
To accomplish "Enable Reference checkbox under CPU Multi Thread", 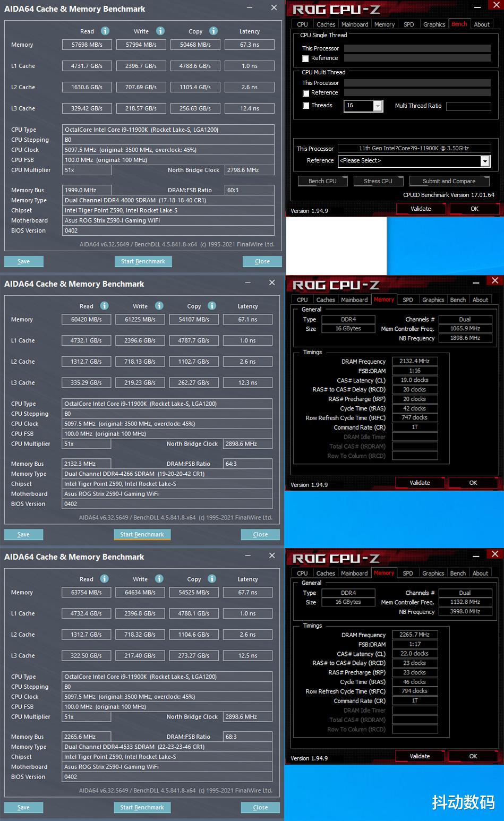I will pos(305,93).
